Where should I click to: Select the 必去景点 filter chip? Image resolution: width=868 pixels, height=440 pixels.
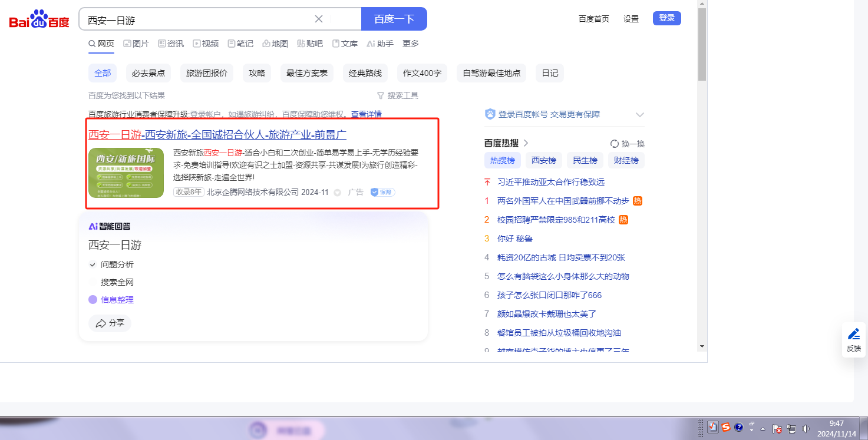(148, 73)
